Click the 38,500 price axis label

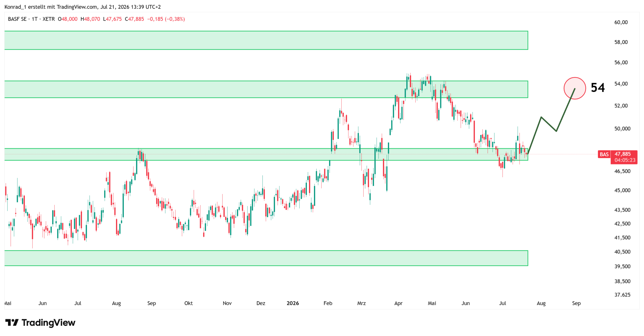coord(622,281)
